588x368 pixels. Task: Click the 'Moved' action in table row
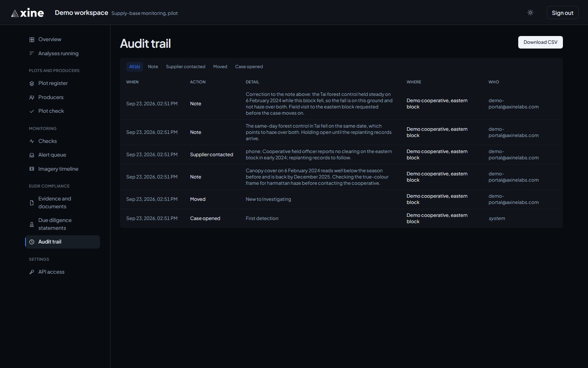pyautogui.click(x=198, y=199)
